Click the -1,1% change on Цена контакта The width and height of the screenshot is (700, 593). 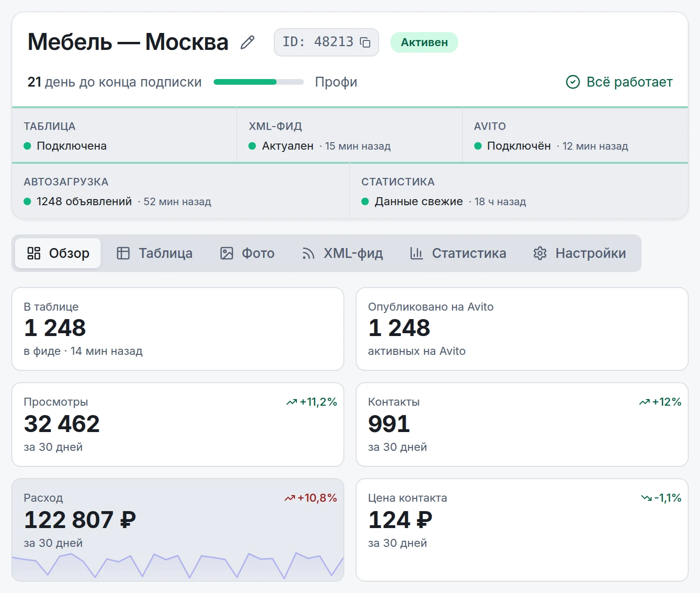pos(668,498)
